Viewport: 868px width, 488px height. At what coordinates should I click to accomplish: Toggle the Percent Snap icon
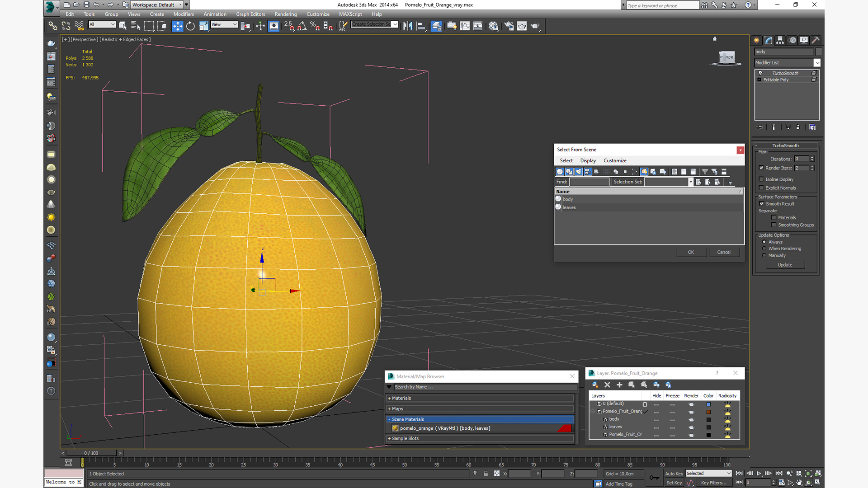point(315,26)
